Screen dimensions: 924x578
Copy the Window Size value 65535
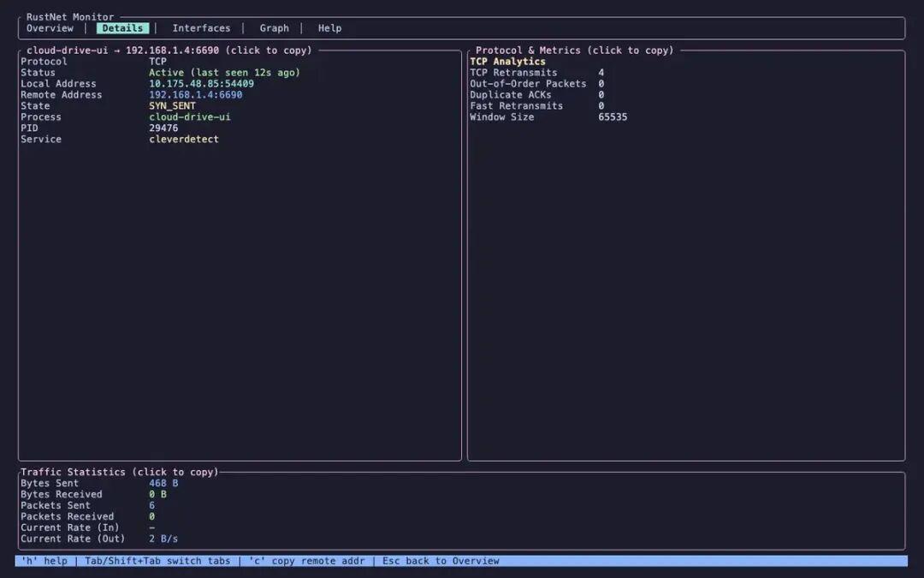(x=613, y=116)
